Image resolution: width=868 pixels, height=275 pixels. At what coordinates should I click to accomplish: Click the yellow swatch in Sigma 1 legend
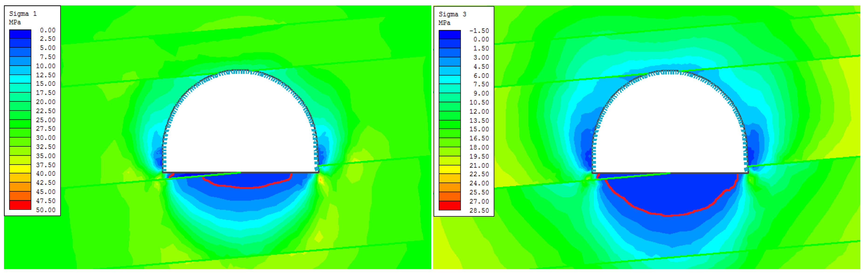pos(20,169)
